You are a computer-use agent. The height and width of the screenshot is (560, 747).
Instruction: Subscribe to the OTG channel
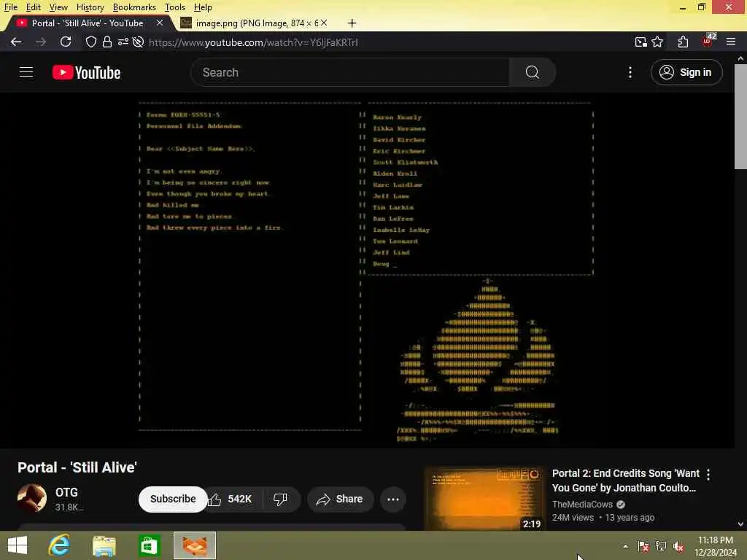pos(173,499)
